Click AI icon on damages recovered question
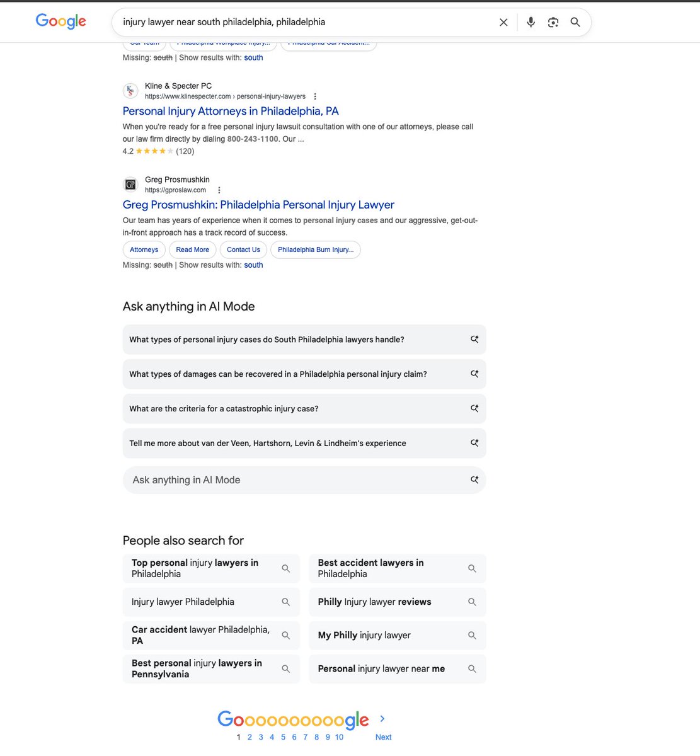This screenshot has height=756, width=700. (x=474, y=374)
